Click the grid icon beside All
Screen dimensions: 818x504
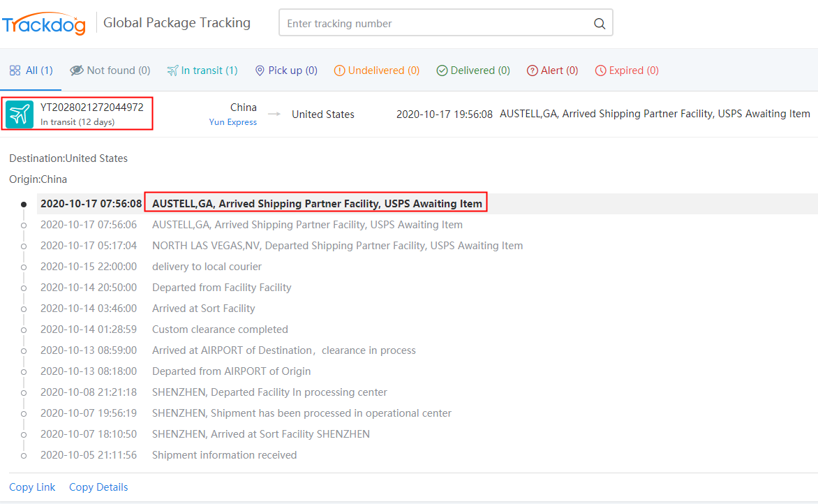[x=15, y=71]
